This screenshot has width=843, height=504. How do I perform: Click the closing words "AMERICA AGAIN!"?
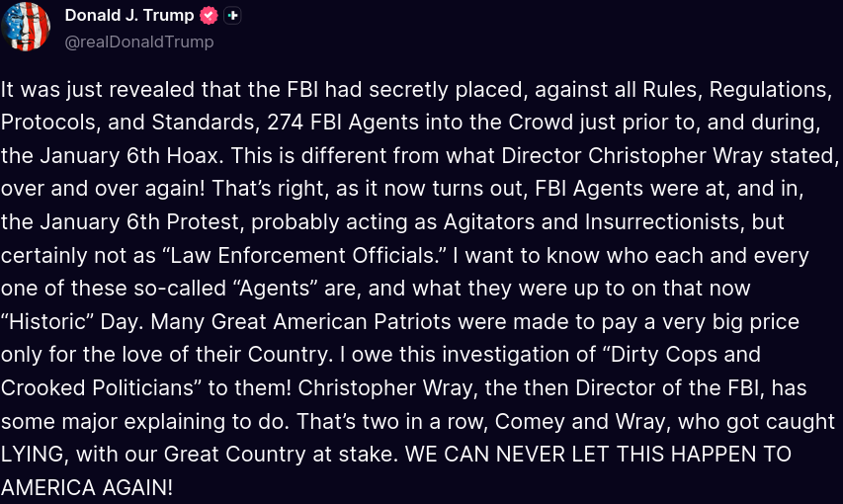coord(87,488)
